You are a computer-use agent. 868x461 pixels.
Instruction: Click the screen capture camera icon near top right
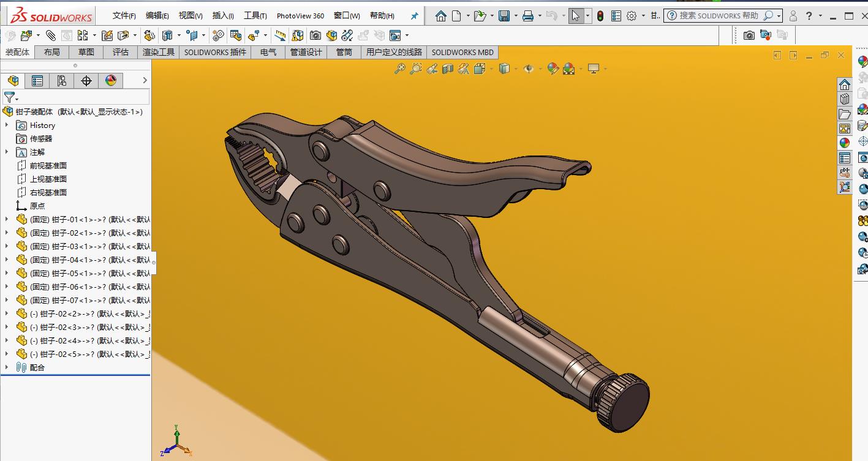coord(749,36)
